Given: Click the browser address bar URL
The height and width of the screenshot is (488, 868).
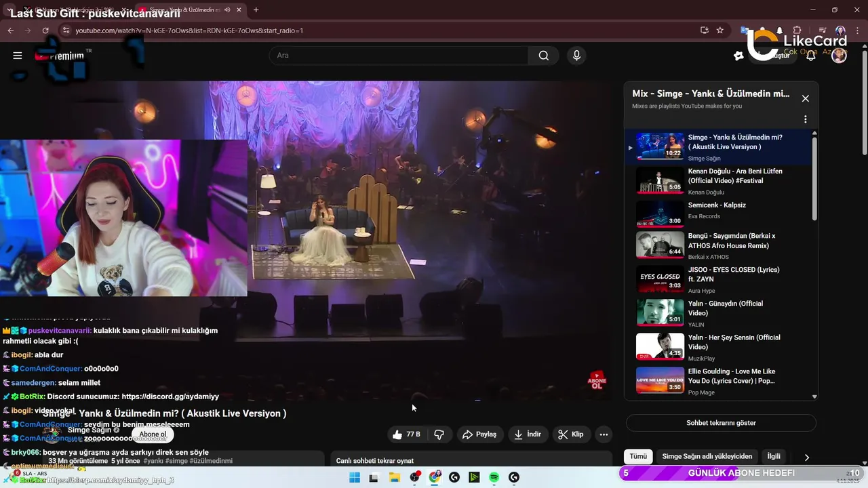Looking at the screenshot, I should (189, 30).
